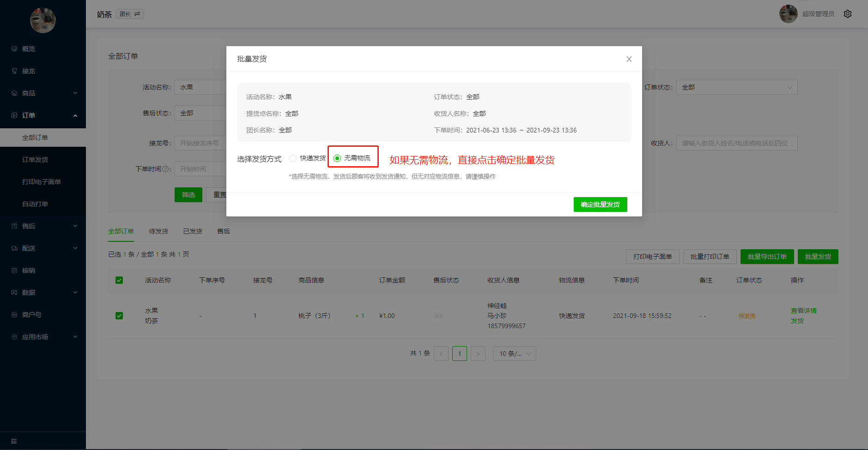This screenshot has width=868, height=450.
Task: Click the green 批量发货 button
Action: (x=818, y=257)
